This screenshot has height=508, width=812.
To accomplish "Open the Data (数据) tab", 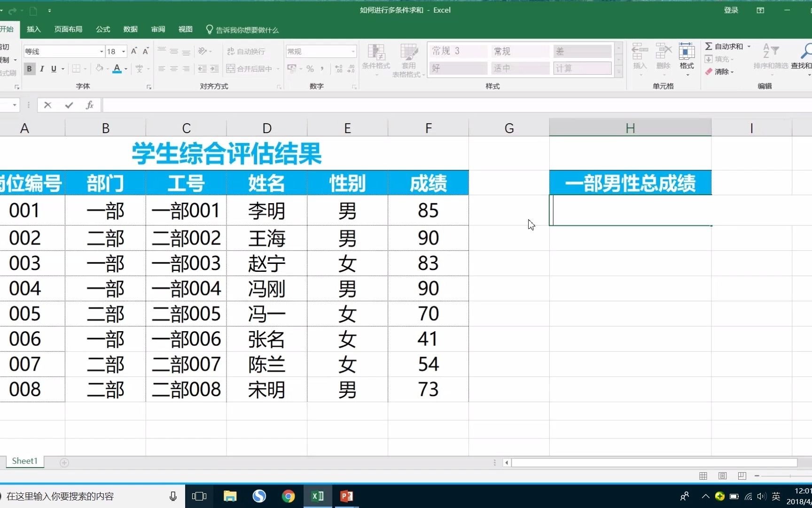I will [130, 29].
